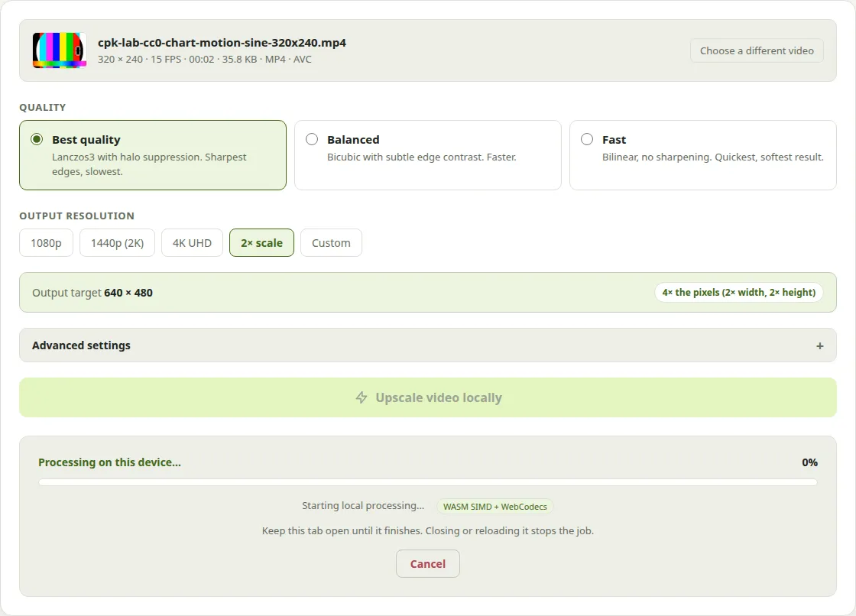
Task: Click the Lanczos3 halo suppression description
Action: coord(149,164)
